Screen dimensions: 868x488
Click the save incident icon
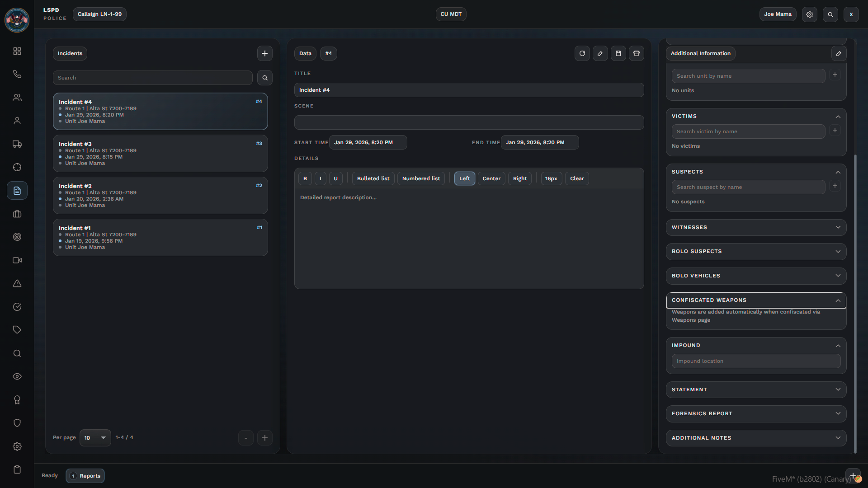[618, 53]
